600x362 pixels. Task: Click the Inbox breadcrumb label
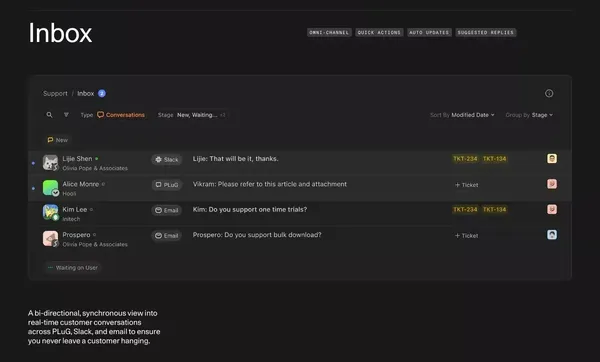tap(86, 93)
